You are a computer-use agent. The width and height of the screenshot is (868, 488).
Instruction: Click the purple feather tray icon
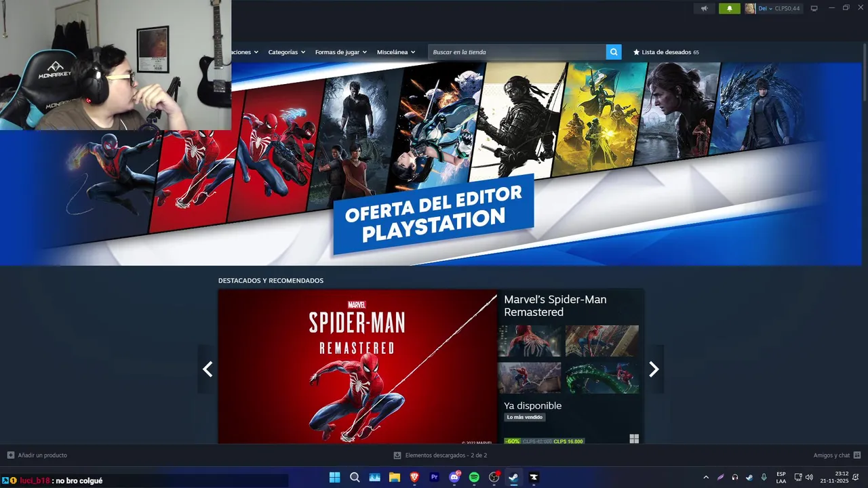pyautogui.click(x=720, y=477)
